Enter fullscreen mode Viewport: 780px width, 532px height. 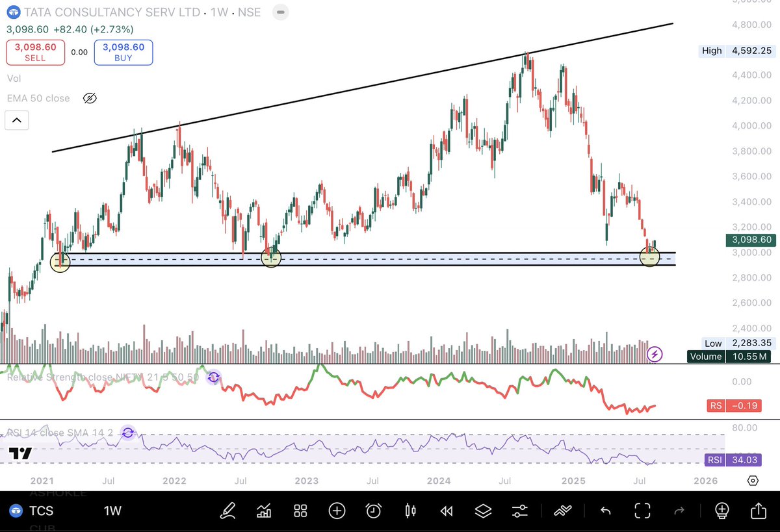click(642, 511)
